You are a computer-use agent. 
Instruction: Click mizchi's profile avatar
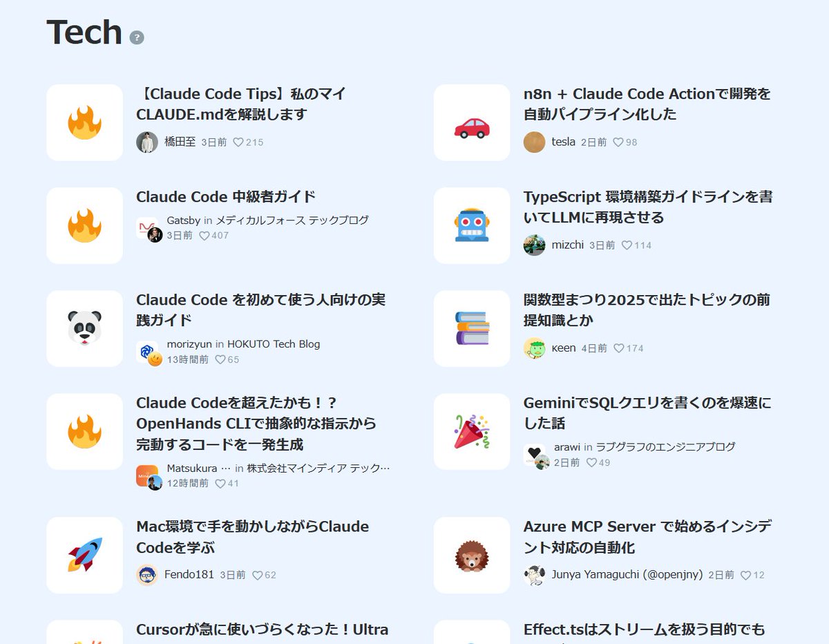click(x=535, y=245)
